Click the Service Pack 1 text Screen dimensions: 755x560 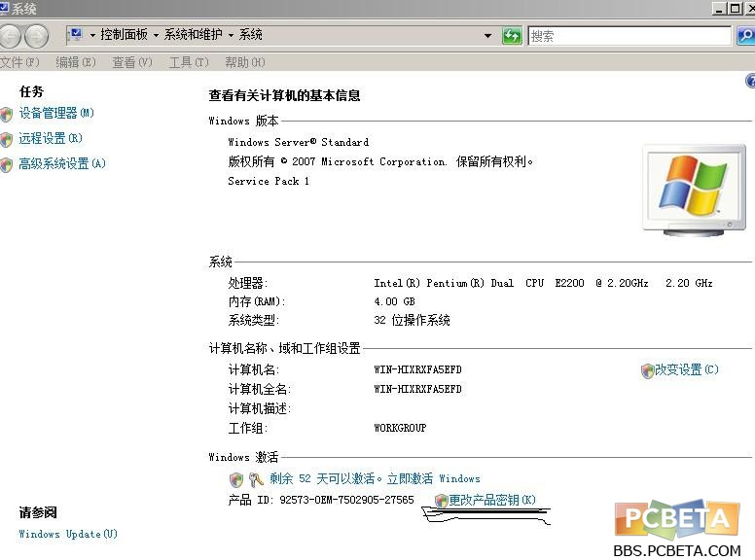click(269, 182)
